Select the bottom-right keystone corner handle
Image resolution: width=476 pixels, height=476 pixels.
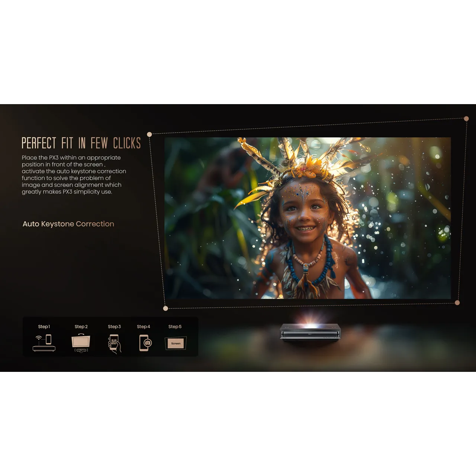click(x=457, y=303)
